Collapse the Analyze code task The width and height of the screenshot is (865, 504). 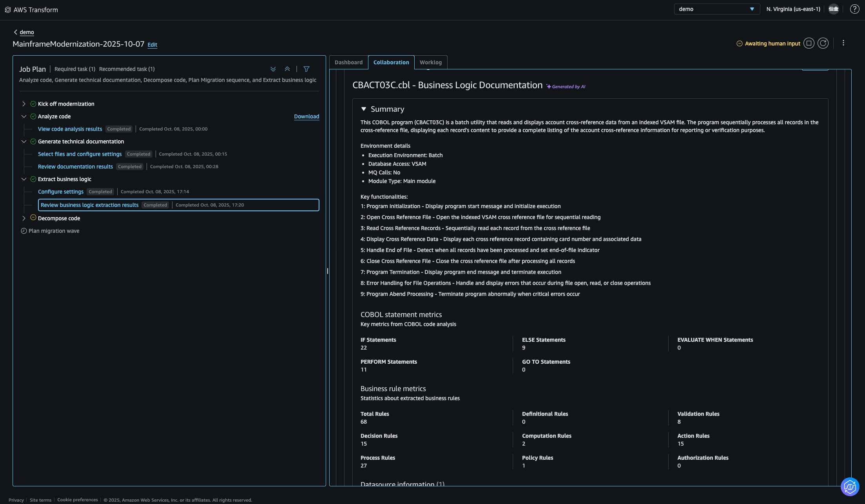24,116
